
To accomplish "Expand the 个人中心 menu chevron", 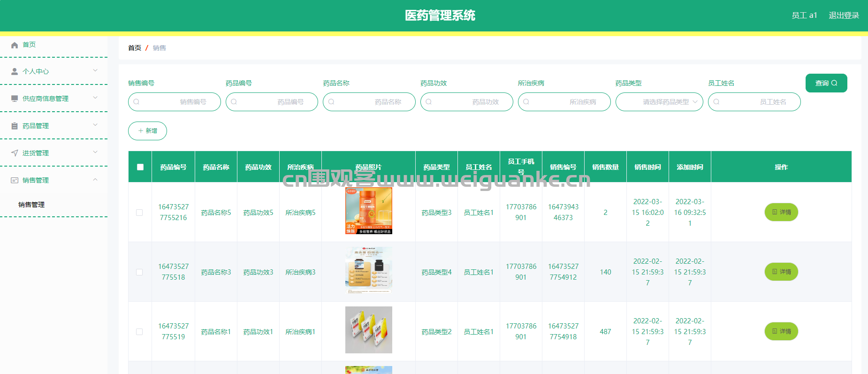I will point(95,71).
